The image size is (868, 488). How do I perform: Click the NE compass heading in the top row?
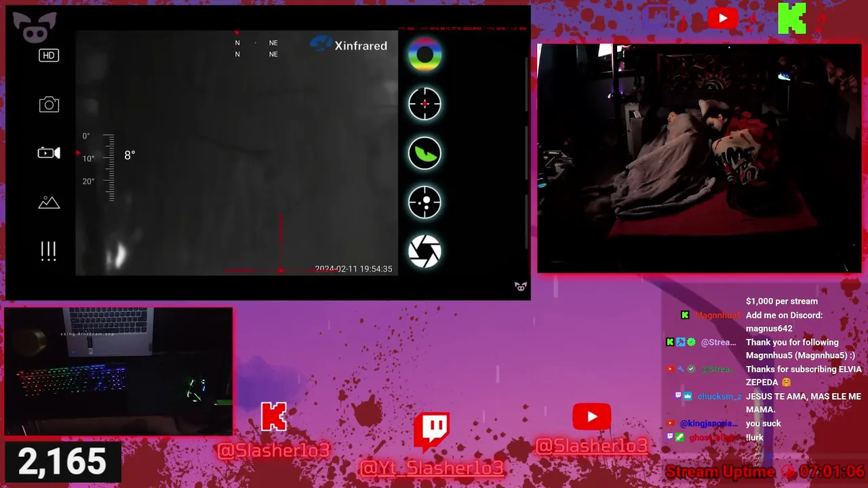pyautogui.click(x=273, y=43)
